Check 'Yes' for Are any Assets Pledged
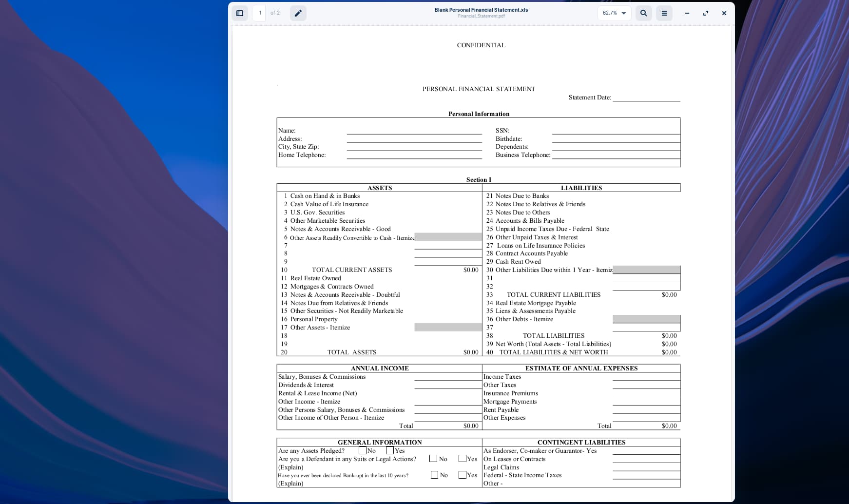Viewport: 849px width, 504px height. [x=390, y=450]
